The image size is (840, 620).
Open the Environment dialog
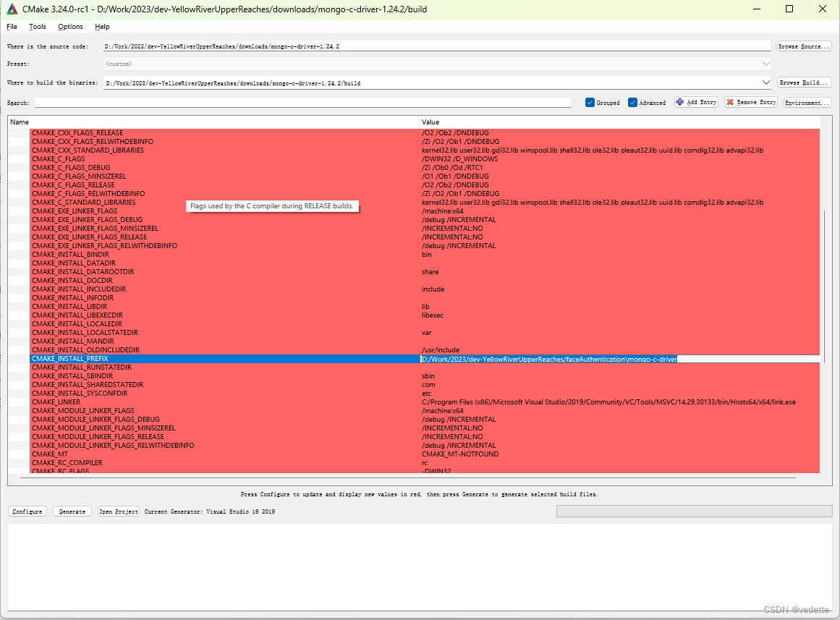pyautogui.click(x=809, y=102)
